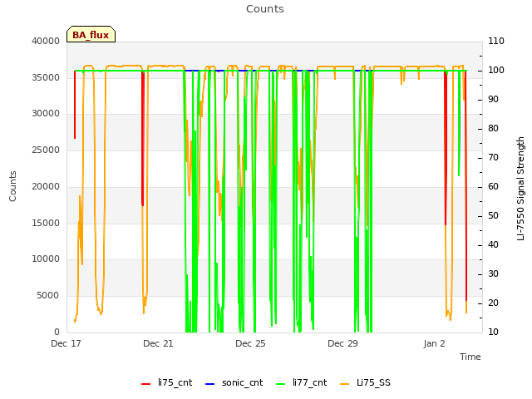Image resolution: width=532 pixels, height=399 pixels.
Task: Click the Jan 2 x-axis label
Action: click(434, 343)
